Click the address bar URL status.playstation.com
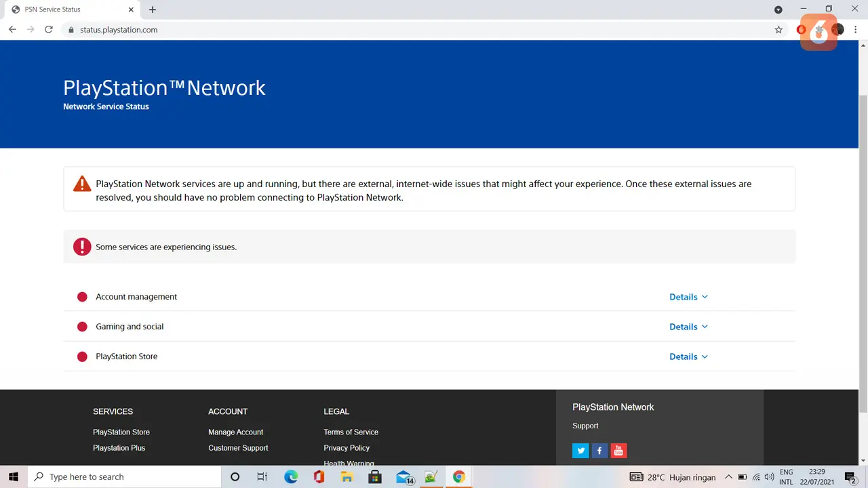This screenshot has width=868, height=488. (119, 30)
